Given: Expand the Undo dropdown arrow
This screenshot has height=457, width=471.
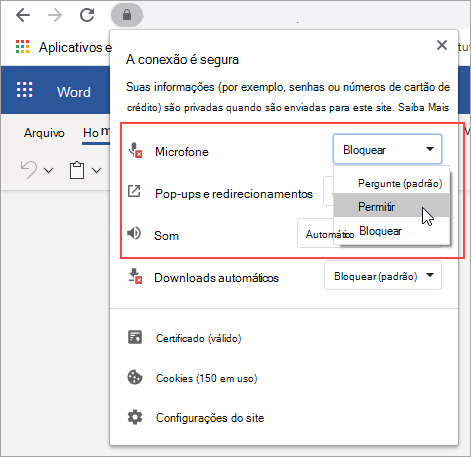Looking at the screenshot, I should click(49, 171).
